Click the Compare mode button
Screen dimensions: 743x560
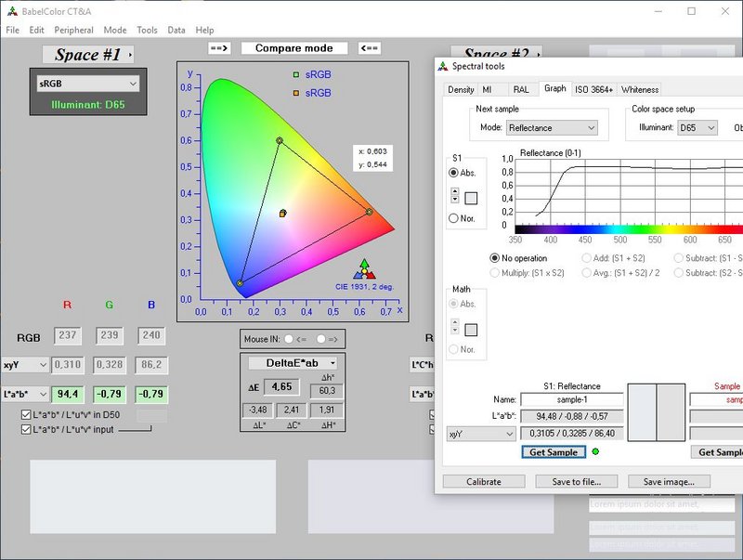pos(294,48)
